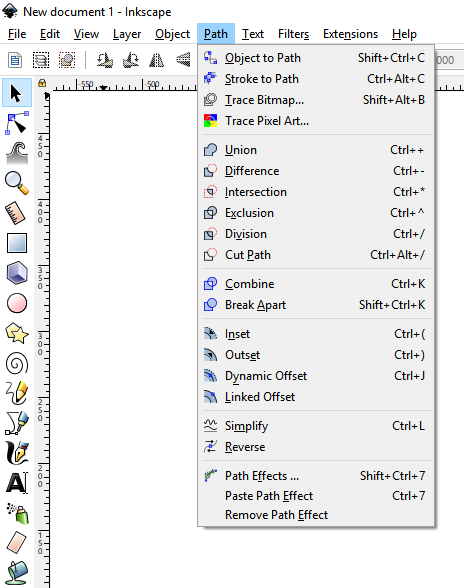The width and height of the screenshot is (464, 588).
Task: Choose Remove Path Effect
Action: 316,515
